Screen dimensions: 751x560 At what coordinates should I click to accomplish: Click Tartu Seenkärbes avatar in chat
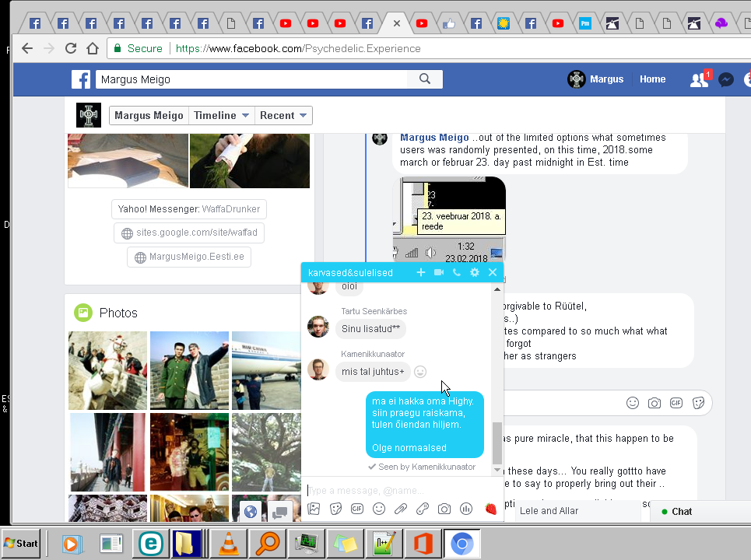(x=318, y=327)
